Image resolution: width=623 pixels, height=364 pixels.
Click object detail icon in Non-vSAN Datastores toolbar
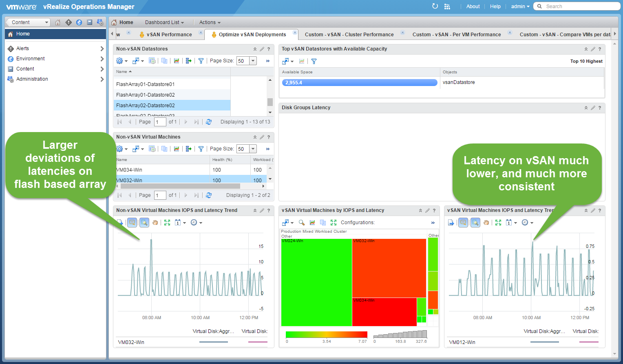click(152, 61)
